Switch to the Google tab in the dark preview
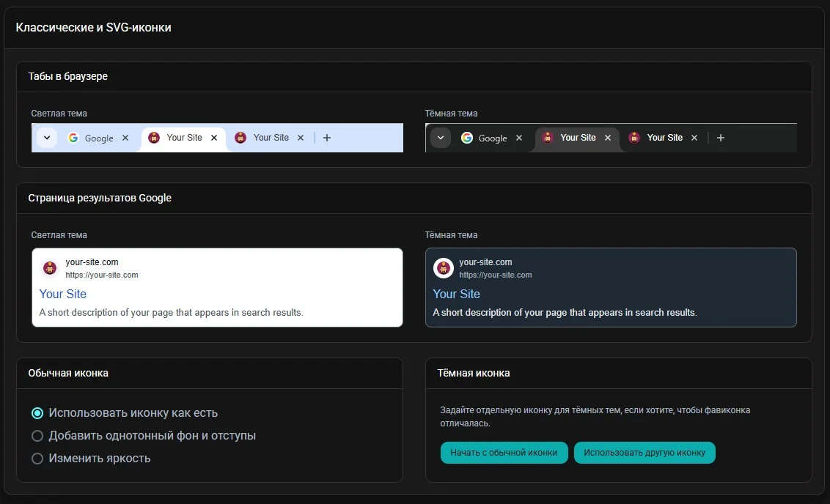This screenshot has height=504, width=830. 492,138
